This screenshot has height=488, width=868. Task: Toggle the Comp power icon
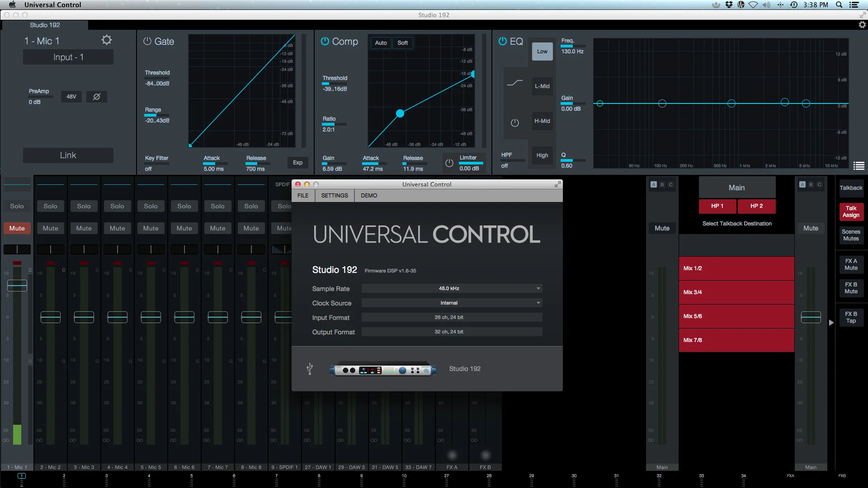coord(325,41)
